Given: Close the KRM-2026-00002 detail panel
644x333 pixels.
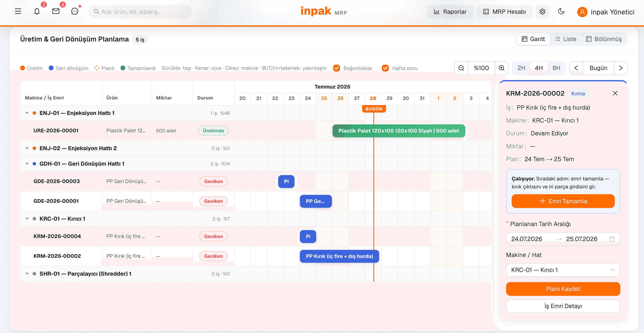Looking at the screenshot, I should (x=615, y=93).
